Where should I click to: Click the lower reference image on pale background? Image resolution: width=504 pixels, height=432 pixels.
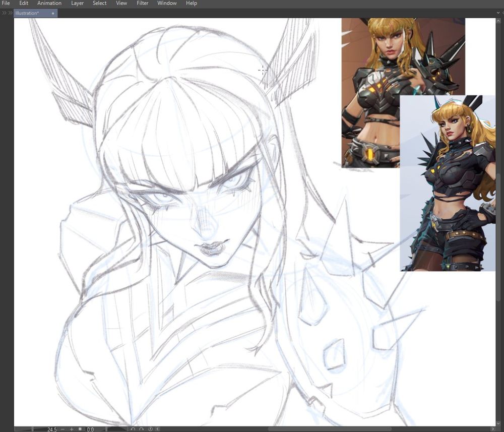(448, 183)
